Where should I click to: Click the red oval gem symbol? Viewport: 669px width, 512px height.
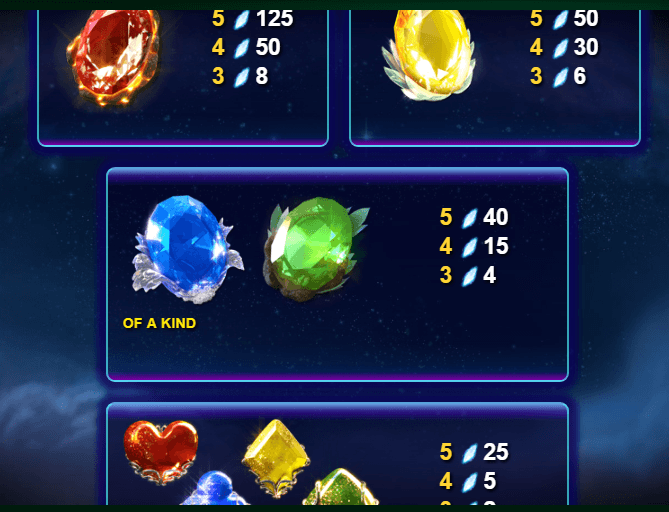tap(114, 57)
